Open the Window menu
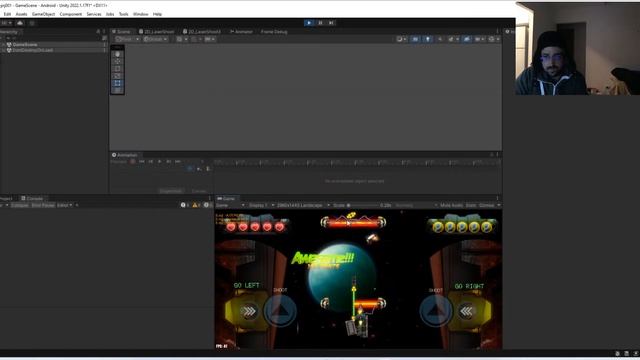This screenshot has height=360, width=640. (x=140, y=14)
